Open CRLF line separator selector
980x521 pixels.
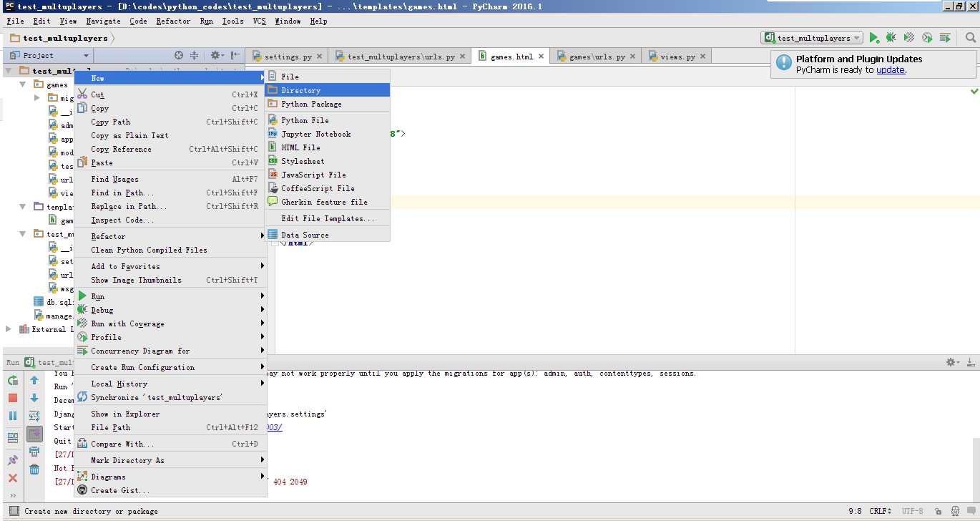(x=880, y=511)
